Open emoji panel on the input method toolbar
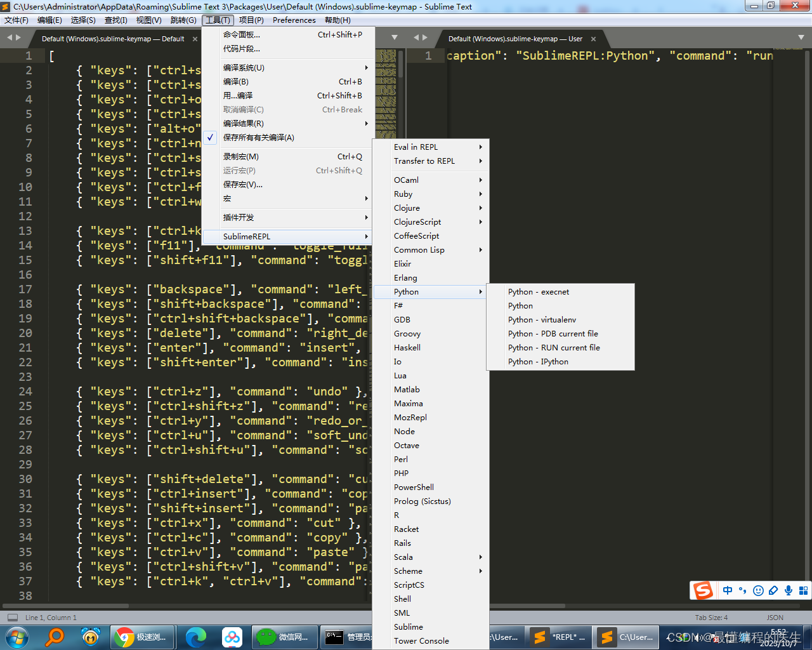 click(758, 590)
